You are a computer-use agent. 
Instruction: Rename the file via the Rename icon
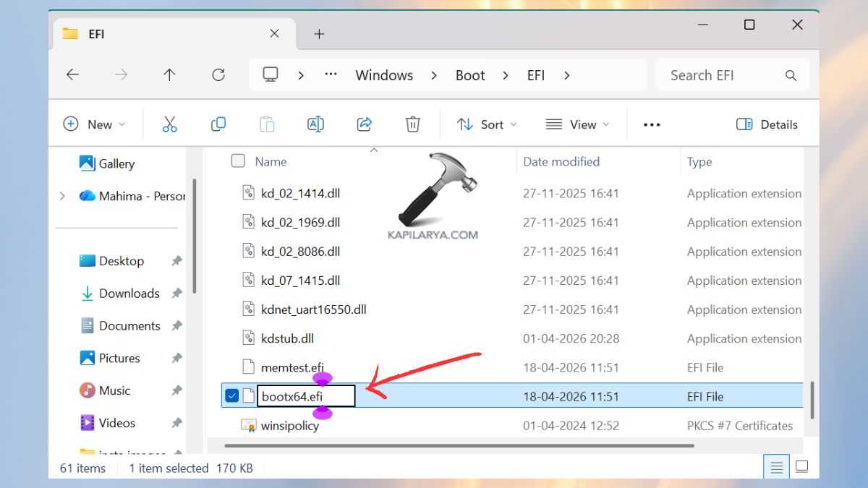315,124
